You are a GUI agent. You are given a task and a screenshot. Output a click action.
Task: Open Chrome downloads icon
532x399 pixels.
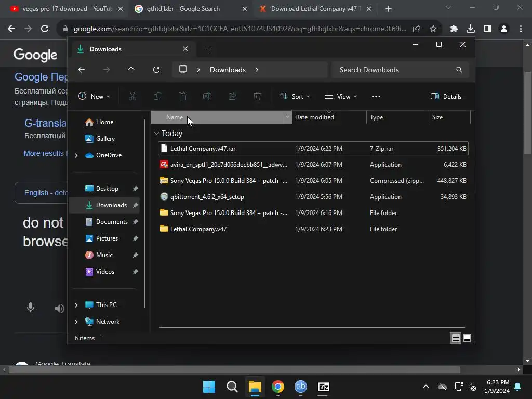click(x=471, y=29)
